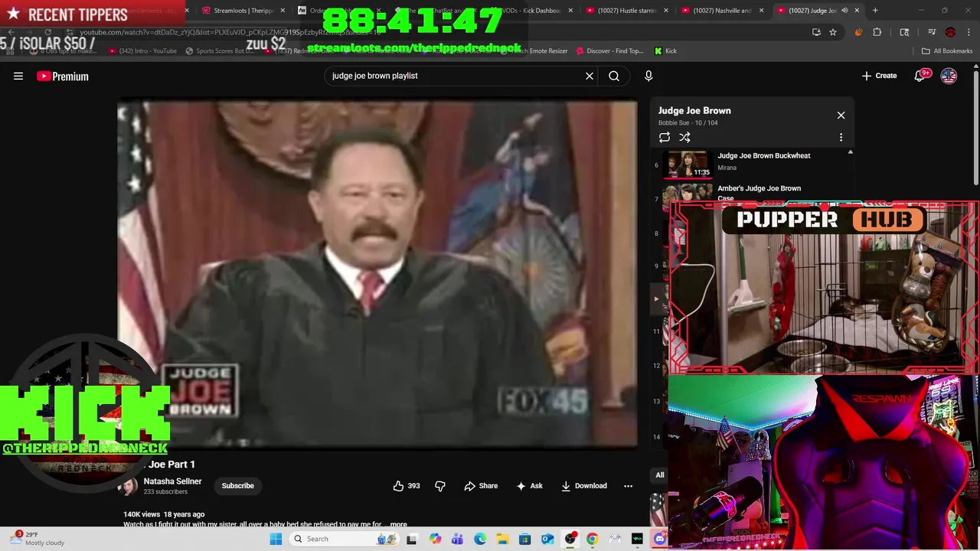
Task: Open File Explorer from taskbar
Action: pyautogui.click(x=502, y=539)
